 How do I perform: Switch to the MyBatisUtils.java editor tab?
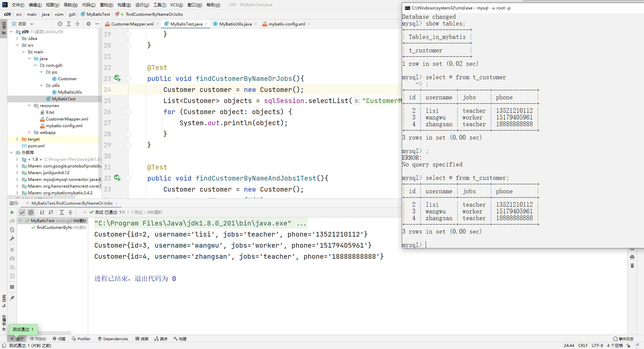tap(235, 24)
